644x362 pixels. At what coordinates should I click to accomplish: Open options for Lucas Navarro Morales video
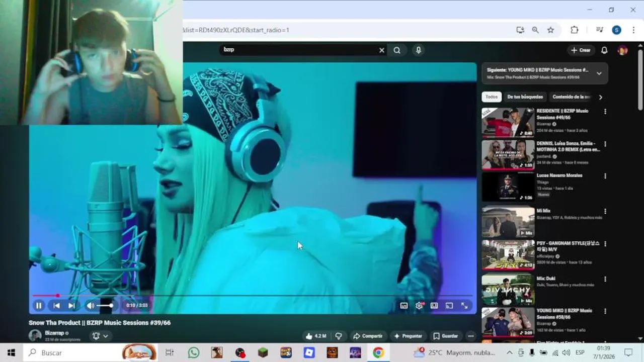[605, 176]
